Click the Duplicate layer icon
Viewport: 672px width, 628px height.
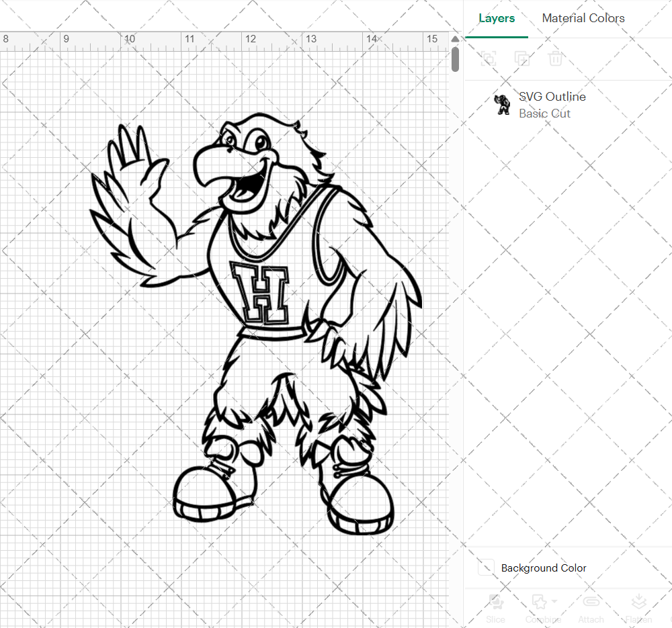[x=521, y=58]
